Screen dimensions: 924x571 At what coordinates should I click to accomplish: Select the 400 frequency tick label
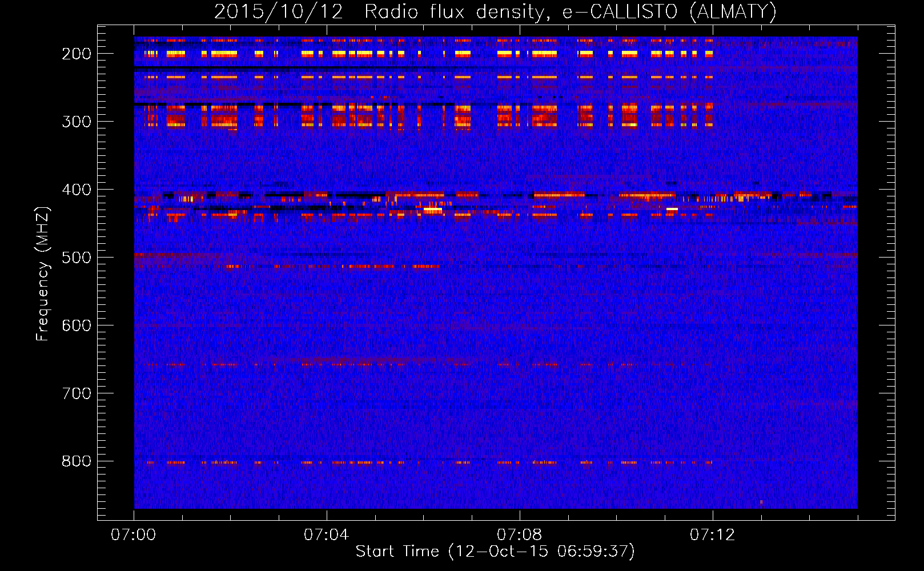[77, 190]
